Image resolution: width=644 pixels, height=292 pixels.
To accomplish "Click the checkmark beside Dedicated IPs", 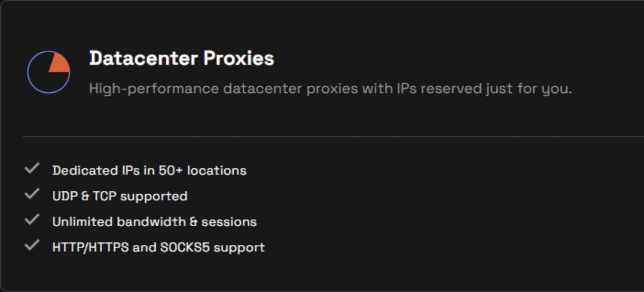I will [x=32, y=169].
